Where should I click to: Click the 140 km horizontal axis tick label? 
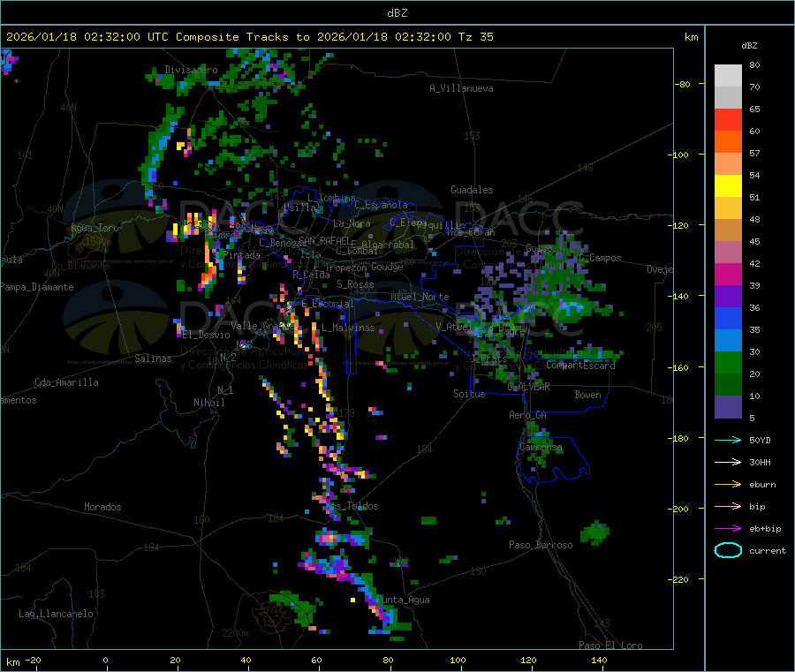point(599,660)
